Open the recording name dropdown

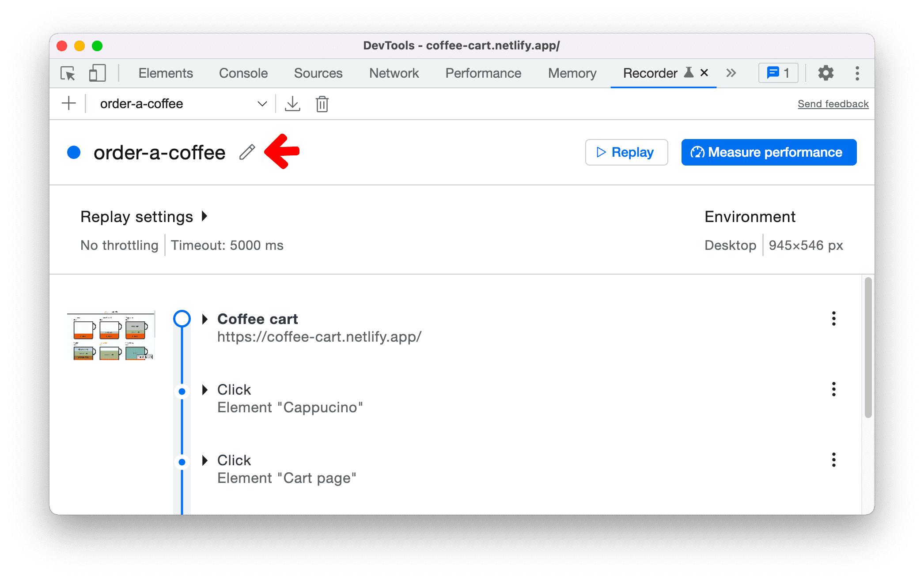click(181, 104)
